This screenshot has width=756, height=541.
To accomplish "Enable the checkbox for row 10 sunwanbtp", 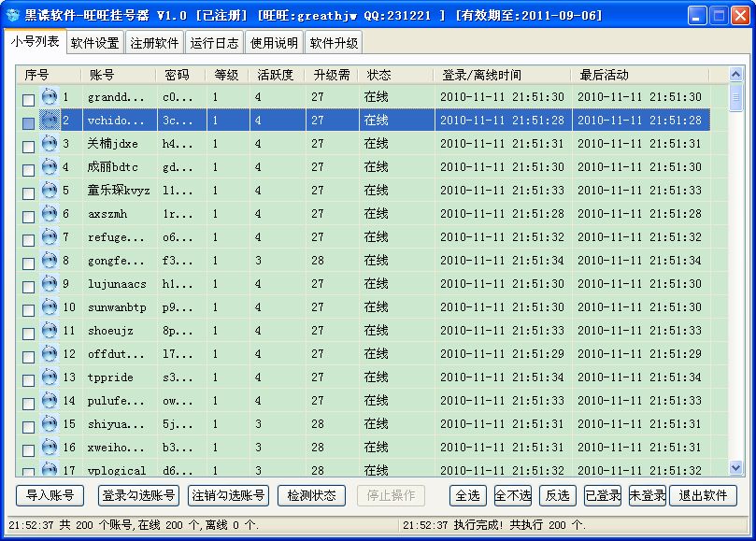I will click(x=28, y=310).
